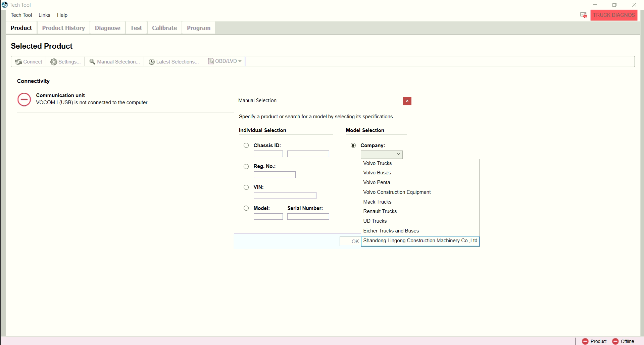644x345 pixels.
Task: Switch to the Program tab
Action: (199, 28)
